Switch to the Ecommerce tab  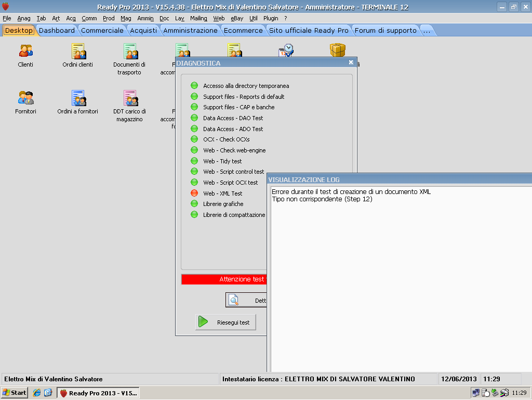(243, 31)
